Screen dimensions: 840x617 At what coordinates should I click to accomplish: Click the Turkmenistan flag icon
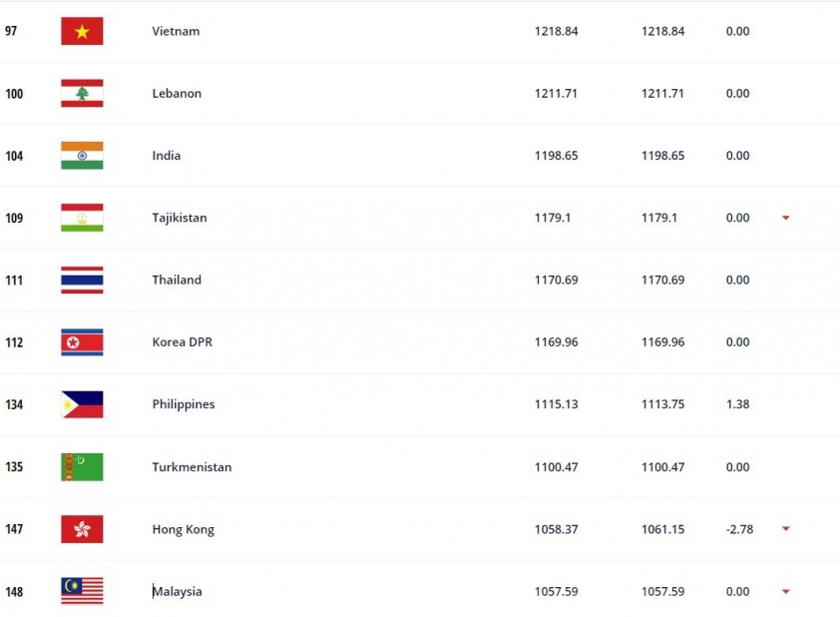point(82,467)
